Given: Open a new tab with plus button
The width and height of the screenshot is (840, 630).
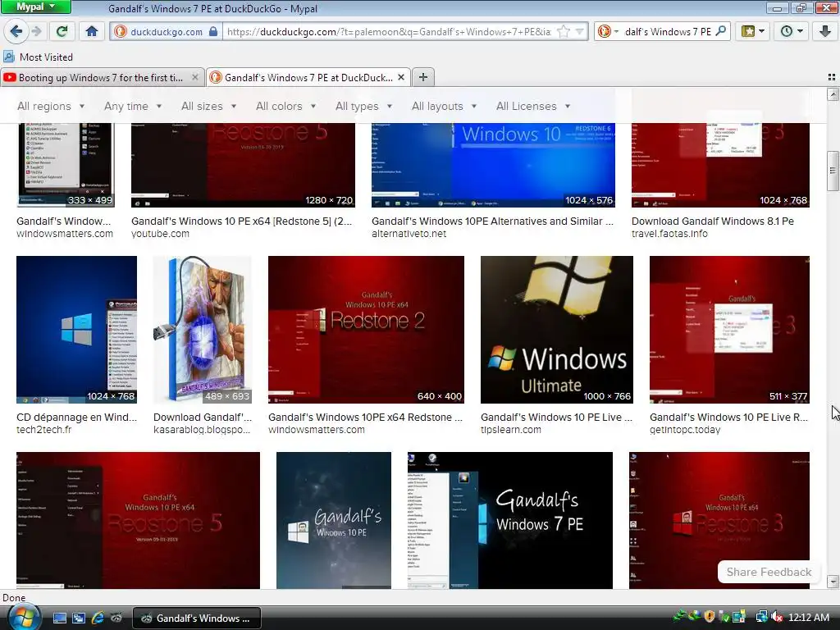Looking at the screenshot, I should (423, 77).
